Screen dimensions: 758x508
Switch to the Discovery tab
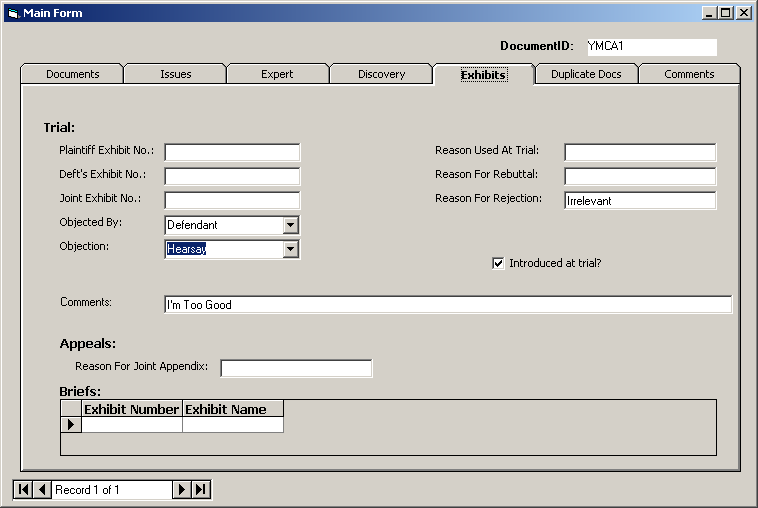pyautogui.click(x=381, y=74)
